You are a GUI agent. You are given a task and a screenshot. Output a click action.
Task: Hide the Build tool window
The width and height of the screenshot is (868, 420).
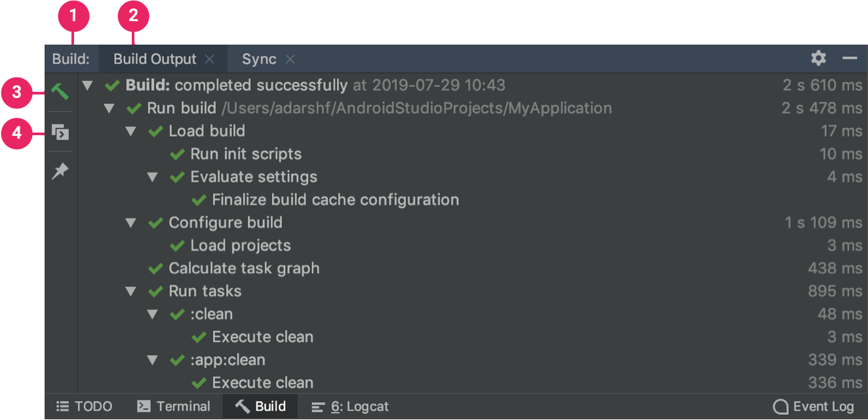coord(850,58)
